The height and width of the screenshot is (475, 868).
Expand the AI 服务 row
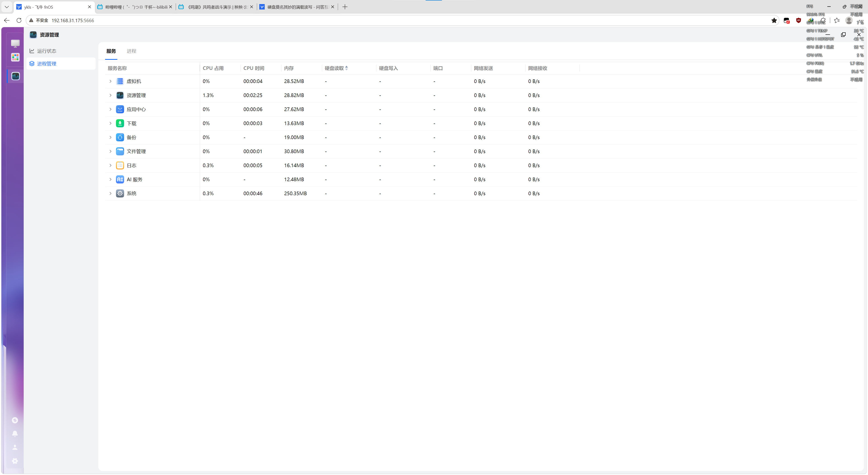click(110, 179)
